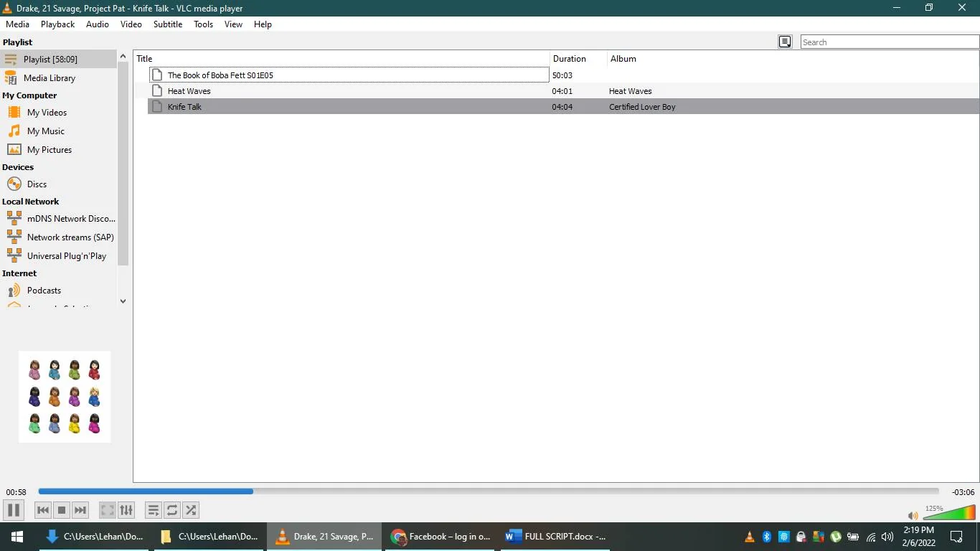Adjust the volume slider at 125%
This screenshot has width=980, height=551.
tap(949, 512)
